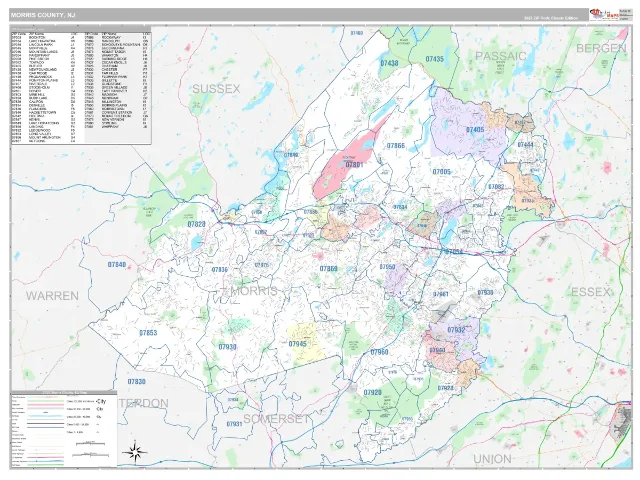Click ZIP code 07928 label
This screenshot has width=640, height=480.
coord(446,388)
